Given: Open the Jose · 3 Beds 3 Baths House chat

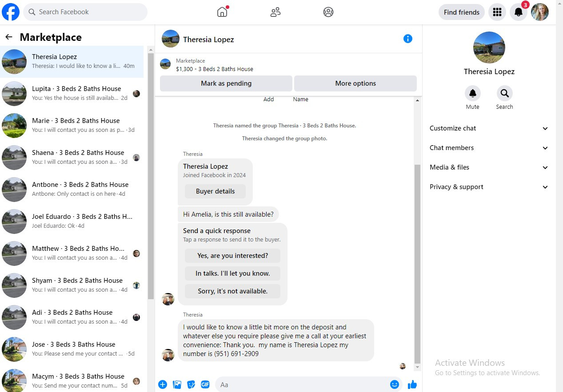Looking at the screenshot, I should tap(72, 349).
